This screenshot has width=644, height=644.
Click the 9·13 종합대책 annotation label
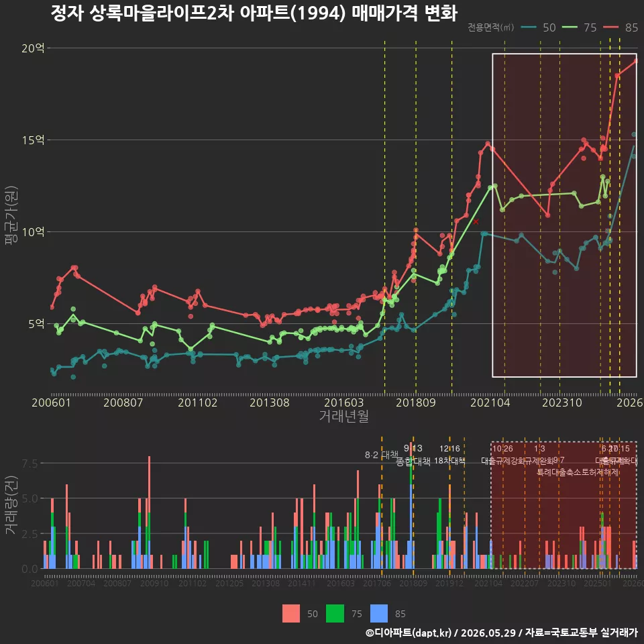tap(413, 455)
